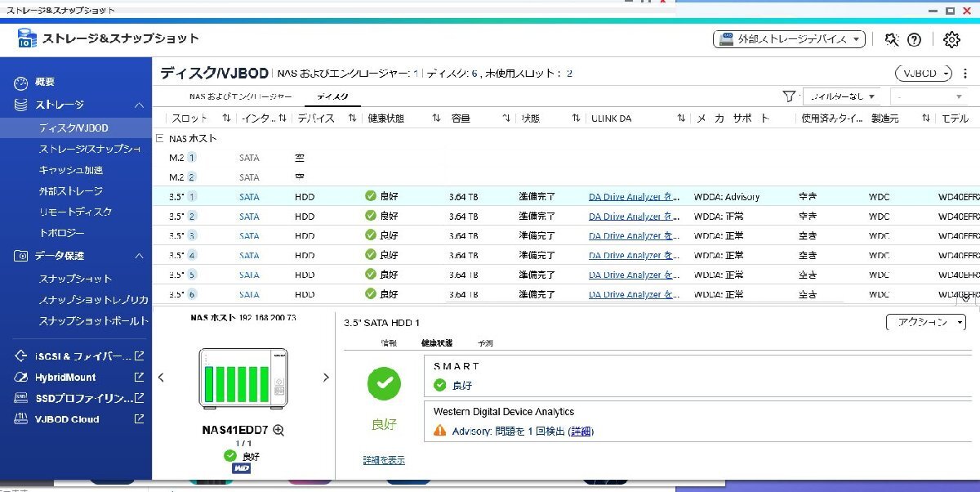
Task: Click the 詳細を表示 link
Action: [x=383, y=459]
